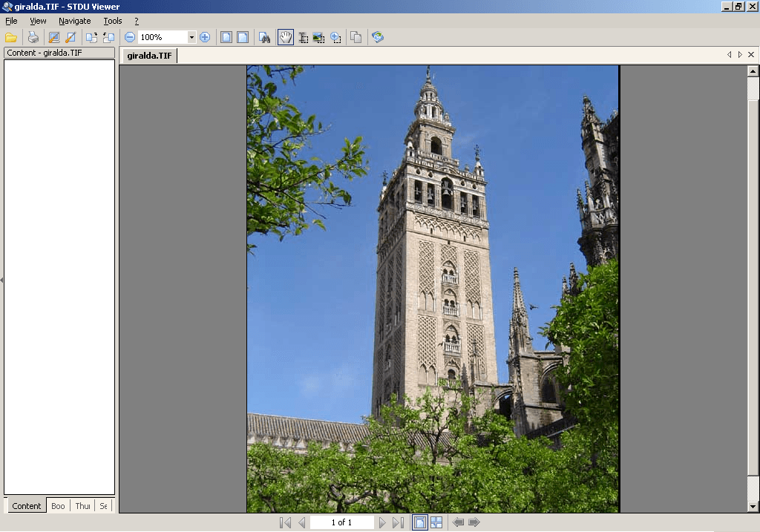
Task: Select the image selection tool
Action: point(319,37)
